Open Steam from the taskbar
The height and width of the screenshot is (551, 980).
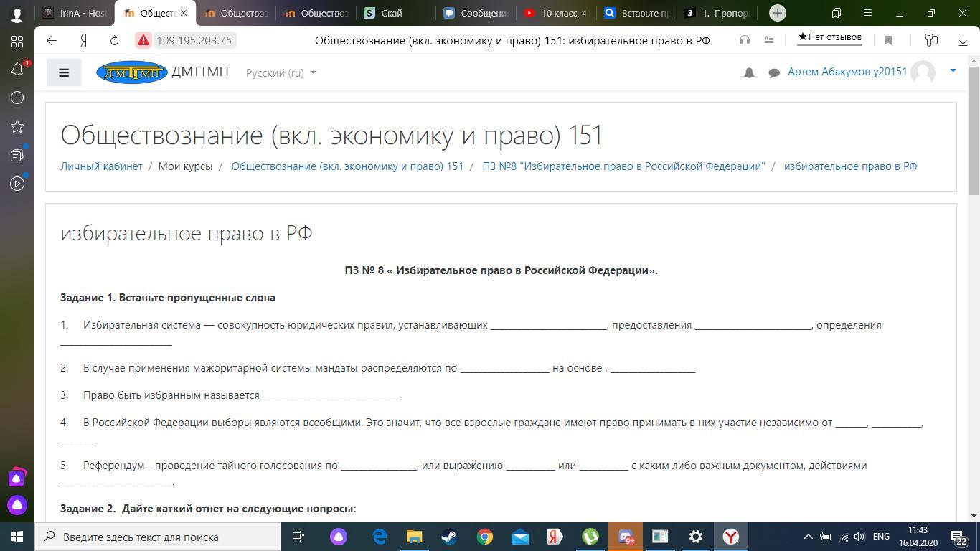click(x=450, y=537)
